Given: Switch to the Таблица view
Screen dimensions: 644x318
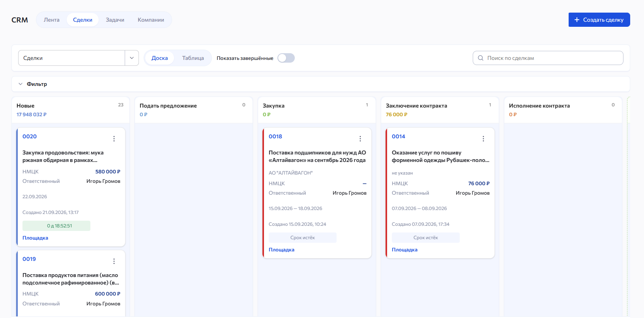Looking at the screenshot, I should (x=193, y=58).
